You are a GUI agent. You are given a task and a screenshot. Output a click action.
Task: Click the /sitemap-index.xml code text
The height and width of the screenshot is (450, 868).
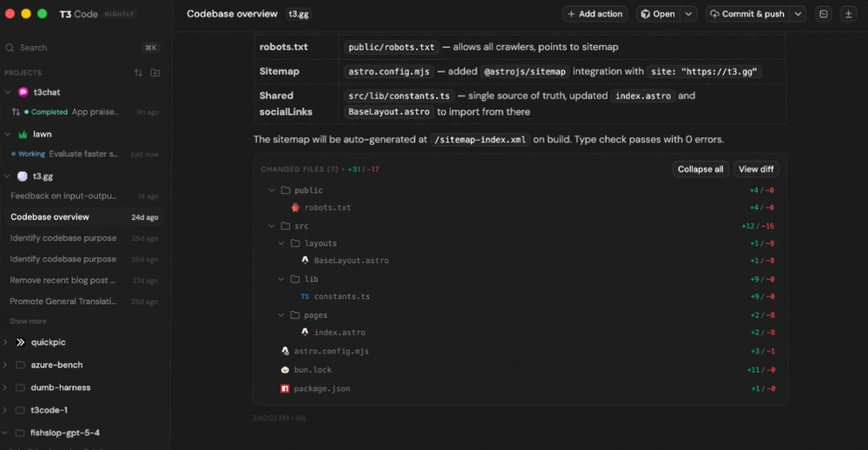tap(480, 140)
